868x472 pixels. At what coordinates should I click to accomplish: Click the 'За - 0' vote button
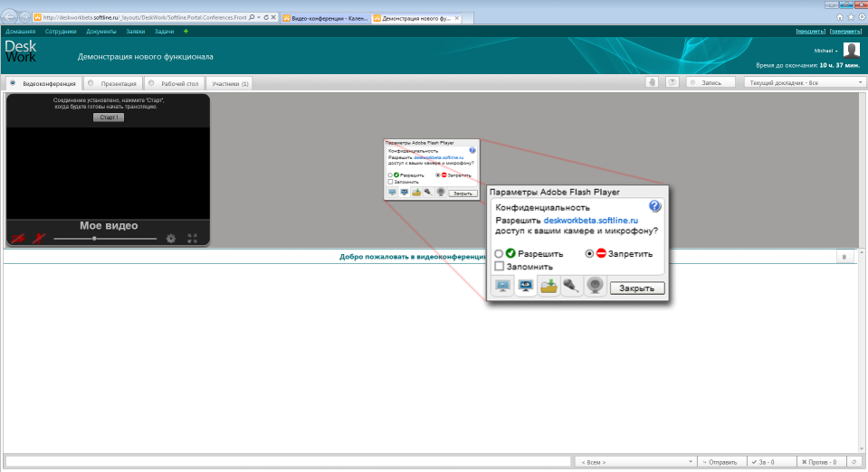point(771,462)
